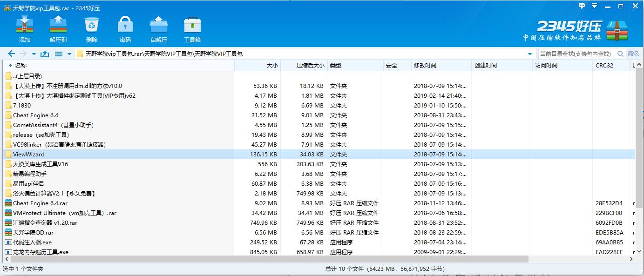Click the list view mode icon
This screenshot has width=644, height=276.
(x=59, y=54)
